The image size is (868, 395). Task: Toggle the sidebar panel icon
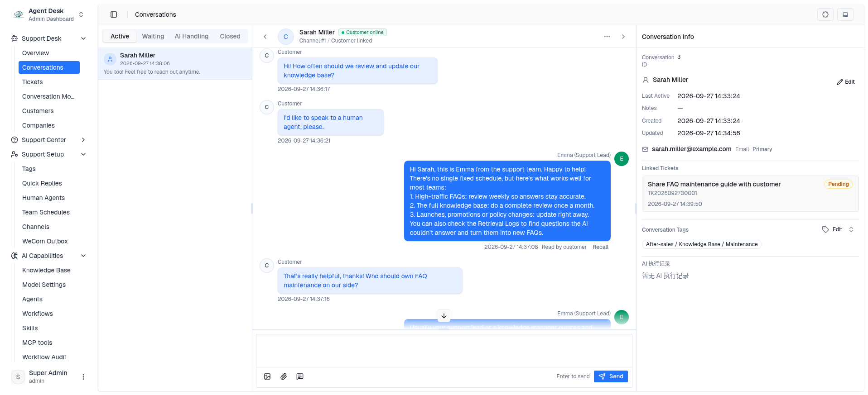point(114,14)
